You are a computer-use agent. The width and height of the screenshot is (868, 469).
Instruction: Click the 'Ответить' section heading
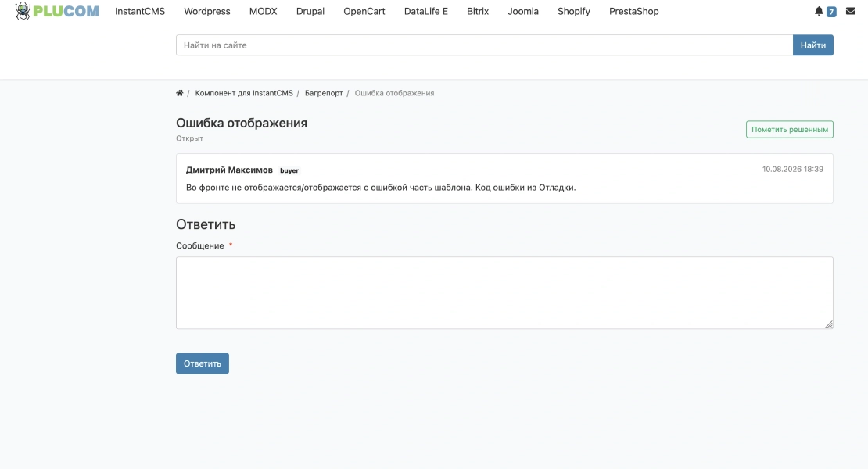(x=206, y=224)
